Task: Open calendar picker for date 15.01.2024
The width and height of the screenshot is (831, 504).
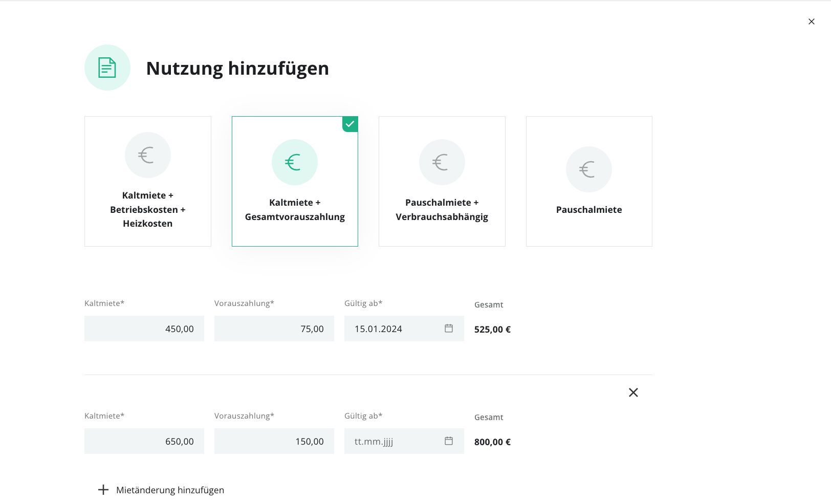Action: pos(449,328)
